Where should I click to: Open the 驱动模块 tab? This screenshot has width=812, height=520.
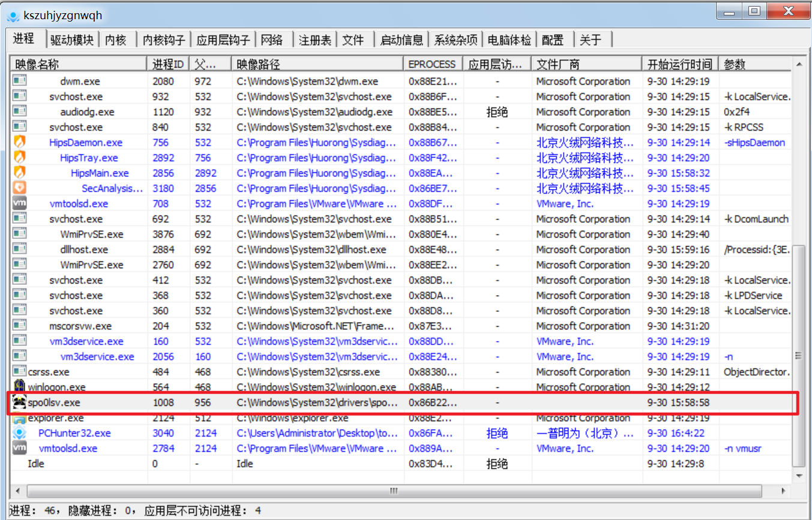pos(72,40)
